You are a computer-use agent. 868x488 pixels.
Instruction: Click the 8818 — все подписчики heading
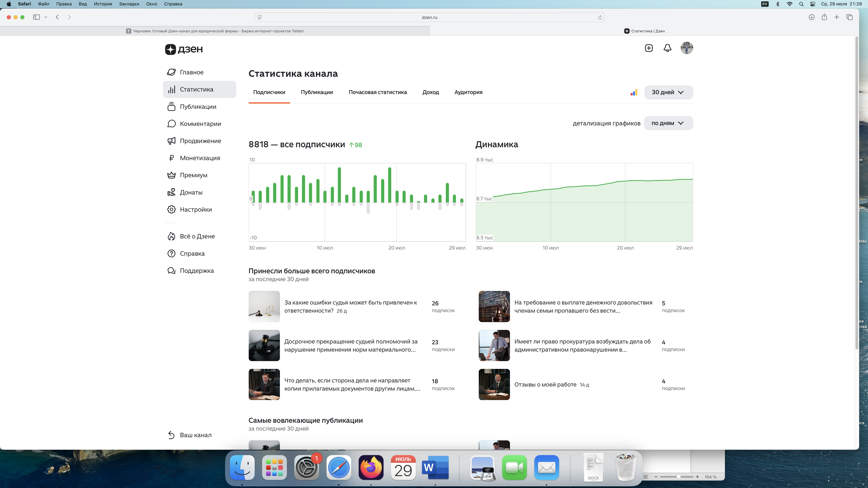(x=297, y=145)
